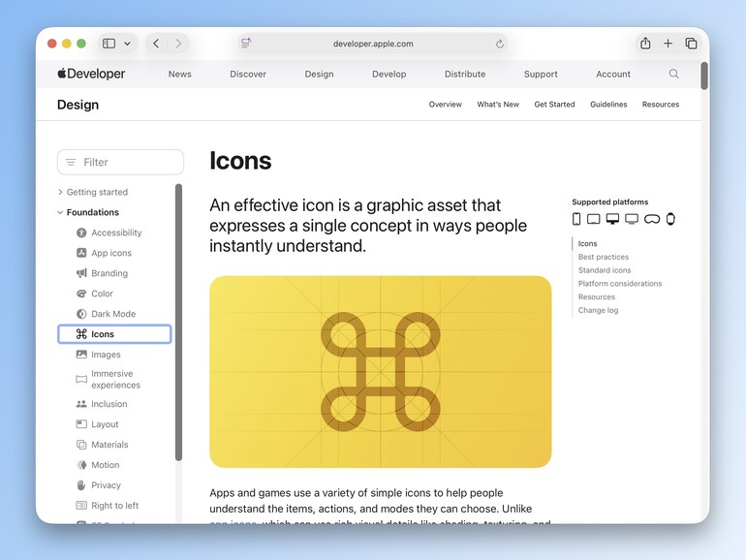This screenshot has width=746, height=560.
Task: Jump to Standard icons section
Action: (605, 270)
